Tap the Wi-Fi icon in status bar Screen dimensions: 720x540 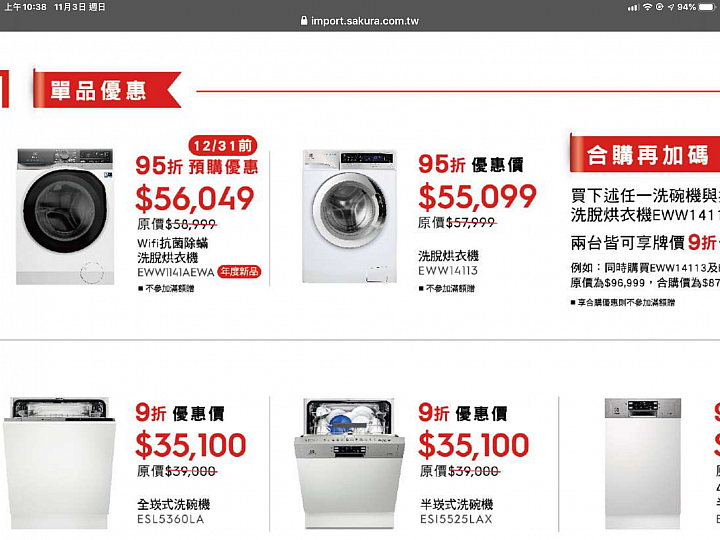pyautogui.click(x=647, y=7)
